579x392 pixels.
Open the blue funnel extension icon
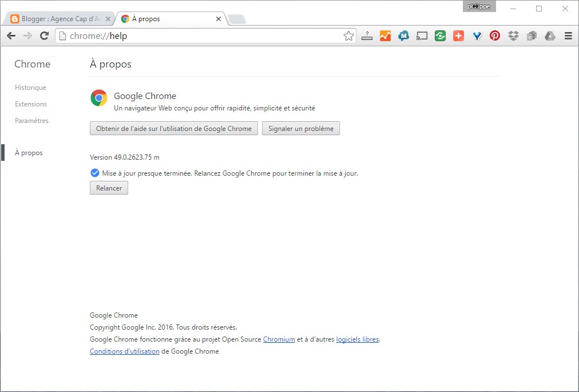pyautogui.click(x=477, y=36)
